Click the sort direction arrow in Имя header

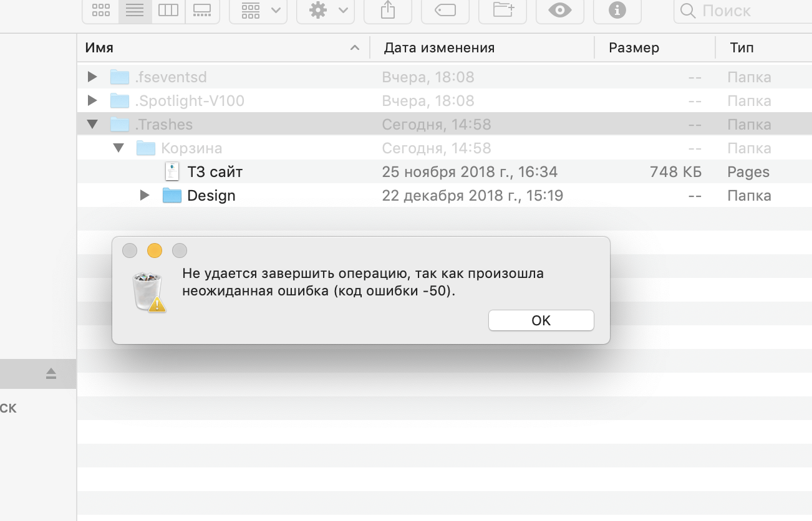click(x=355, y=48)
